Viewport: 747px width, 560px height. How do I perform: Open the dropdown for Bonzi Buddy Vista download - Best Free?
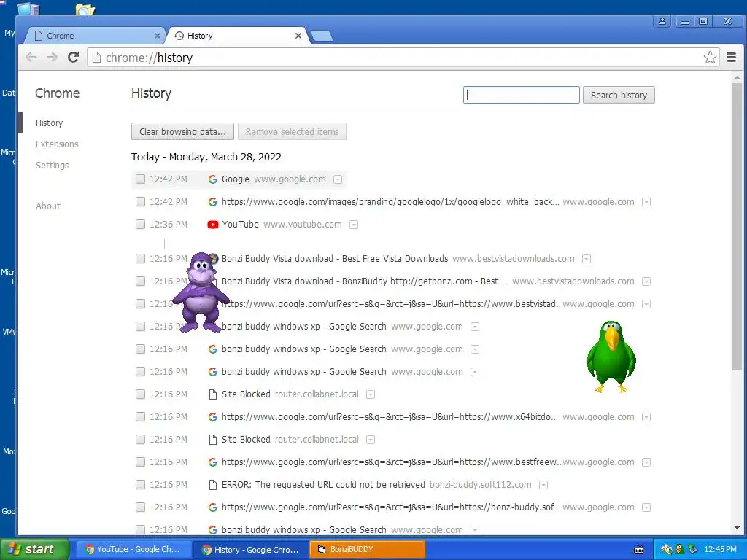point(587,259)
